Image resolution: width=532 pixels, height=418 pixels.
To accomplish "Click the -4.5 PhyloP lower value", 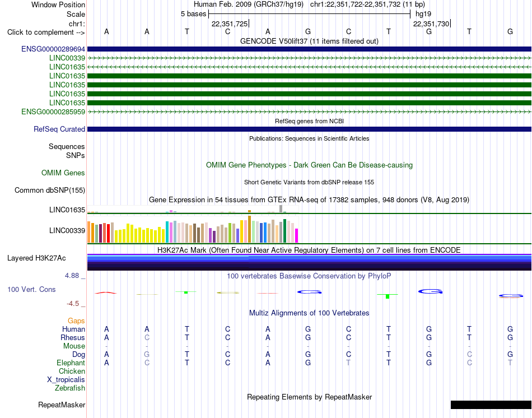I will click(73, 304).
